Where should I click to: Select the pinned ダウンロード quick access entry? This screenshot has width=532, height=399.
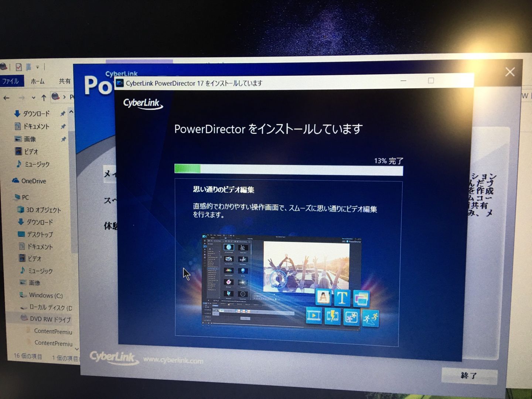point(32,113)
